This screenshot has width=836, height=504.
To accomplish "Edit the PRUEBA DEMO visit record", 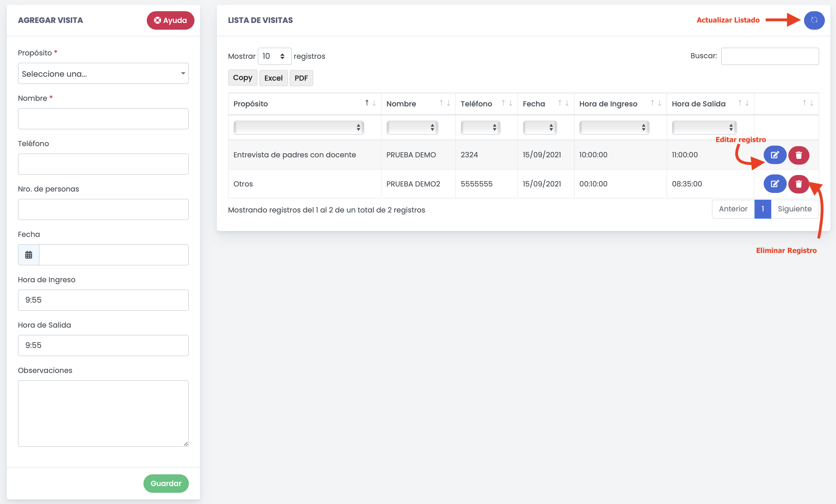I will 775,155.
